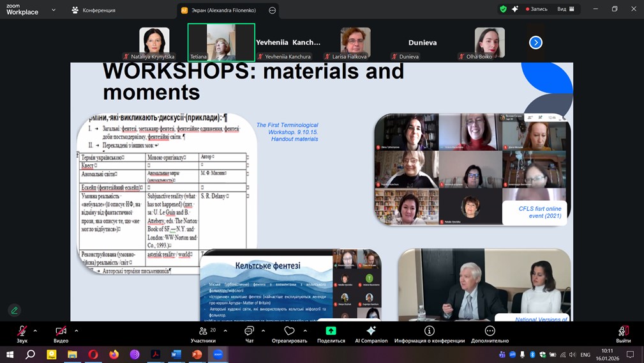Click the Запись recording indicator
This screenshot has height=363, width=644.
coord(536,9)
